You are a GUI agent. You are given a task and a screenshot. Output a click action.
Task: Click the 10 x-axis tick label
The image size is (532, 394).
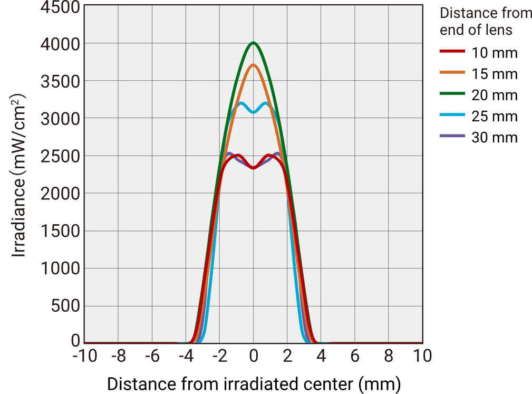pyautogui.click(x=422, y=356)
